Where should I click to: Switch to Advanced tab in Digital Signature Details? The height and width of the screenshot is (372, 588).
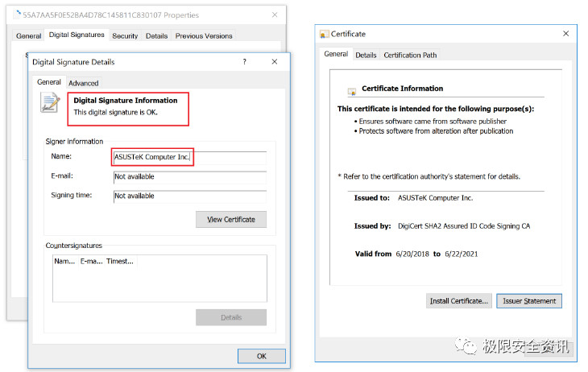[83, 83]
